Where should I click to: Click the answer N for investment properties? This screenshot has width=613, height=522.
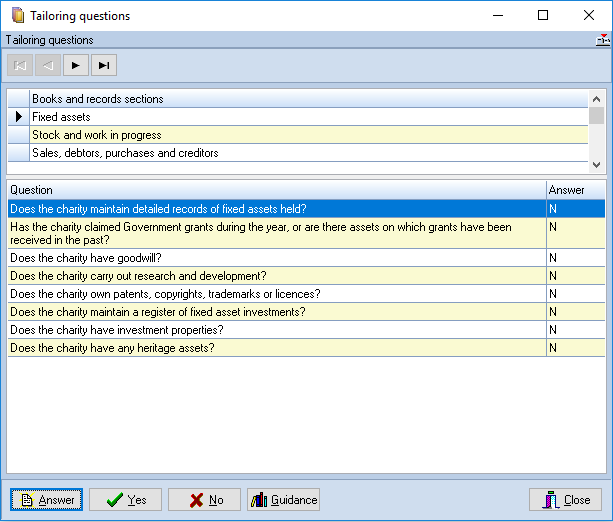coord(575,330)
